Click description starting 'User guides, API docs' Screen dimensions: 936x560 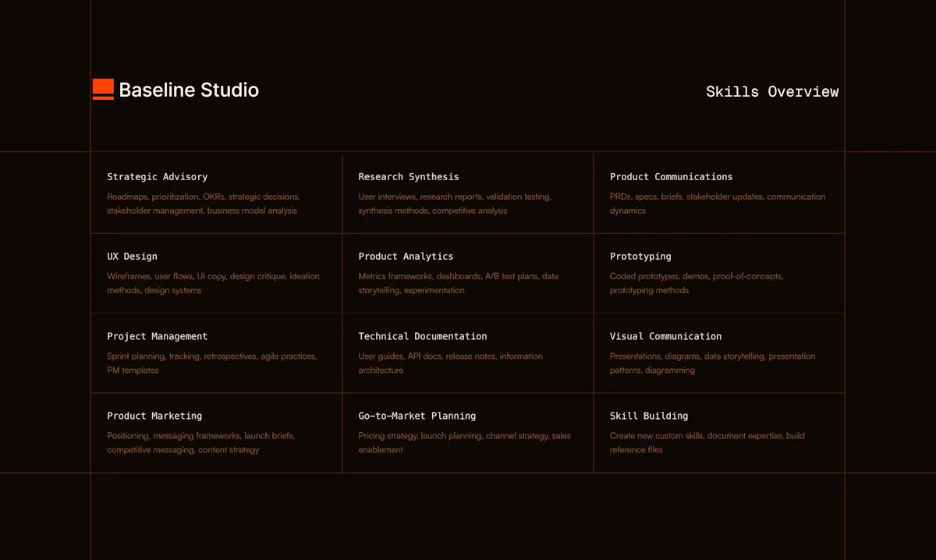tap(451, 363)
